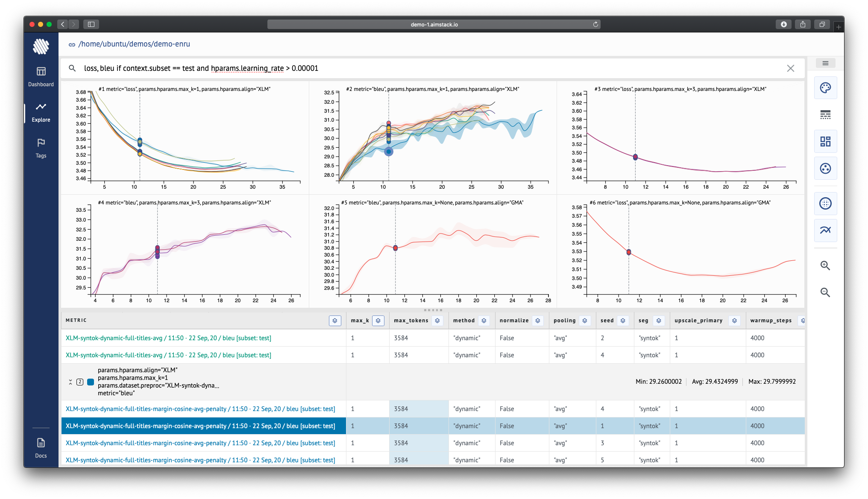Toggle the controls panel via the hamburger icon
868x499 pixels.
(x=826, y=63)
